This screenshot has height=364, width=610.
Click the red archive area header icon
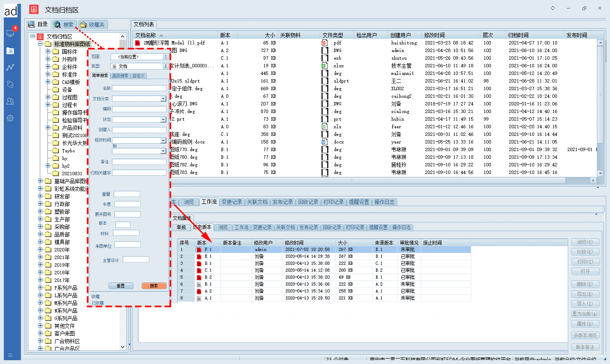(34, 9)
